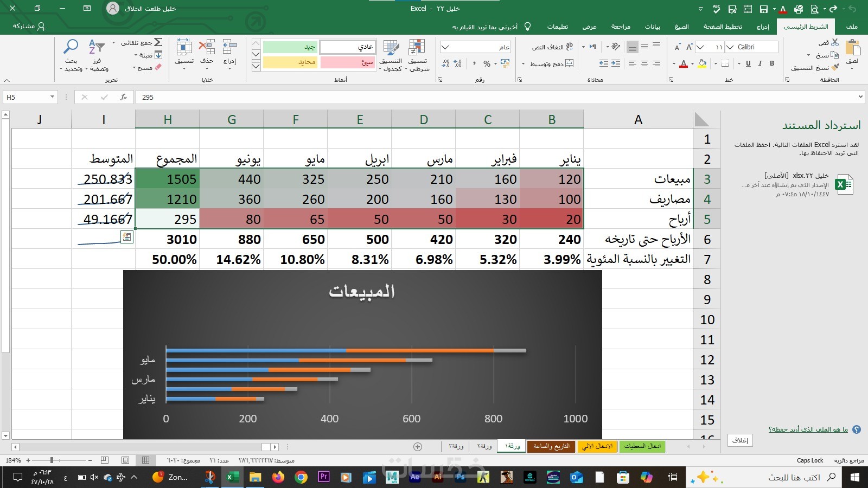
Task: Click the Cut (قص) scissors icon
Action: click(x=835, y=42)
